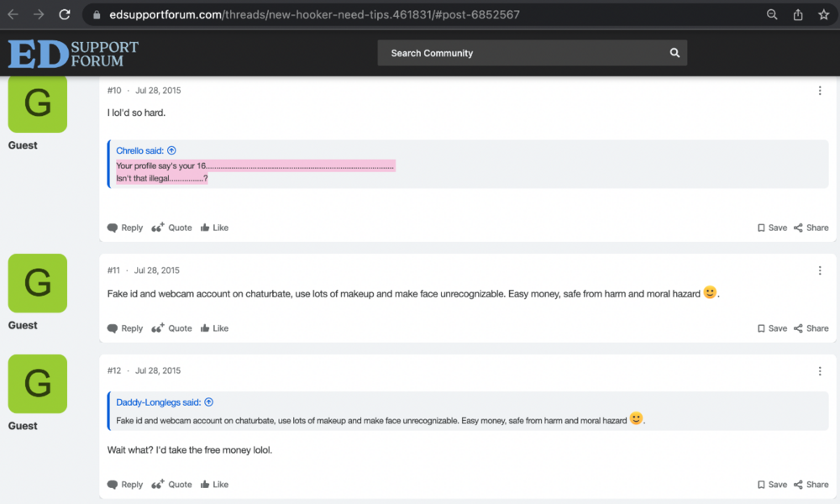Quote post #10
This screenshot has height=504, width=840.
pos(171,228)
